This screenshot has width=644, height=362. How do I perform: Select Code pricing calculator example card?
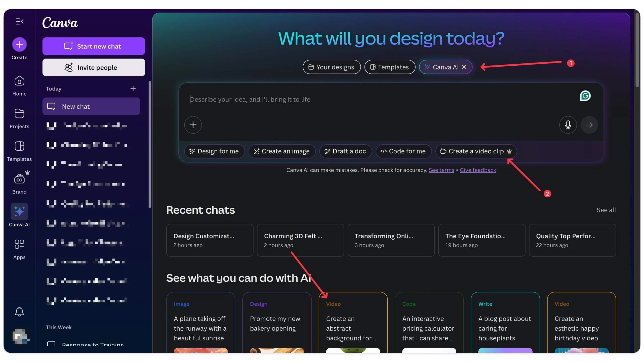(x=429, y=323)
